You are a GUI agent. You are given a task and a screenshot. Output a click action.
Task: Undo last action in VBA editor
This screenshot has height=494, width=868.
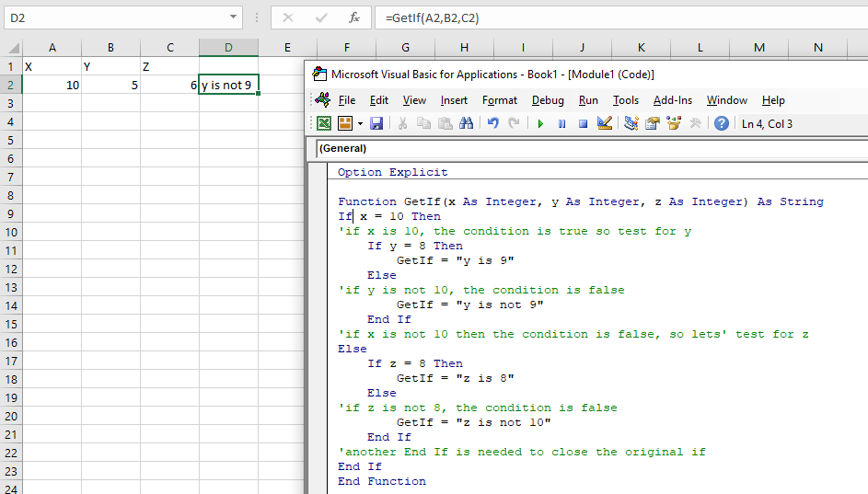492,123
